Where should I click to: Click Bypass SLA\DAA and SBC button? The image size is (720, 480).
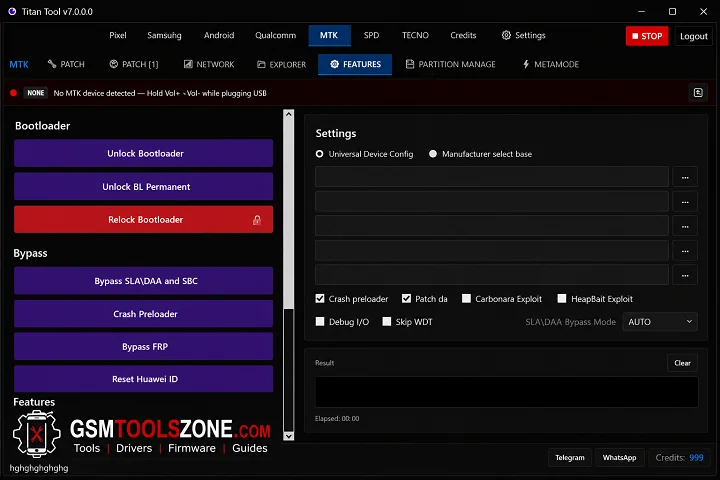pyautogui.click(x=143, y=281)
